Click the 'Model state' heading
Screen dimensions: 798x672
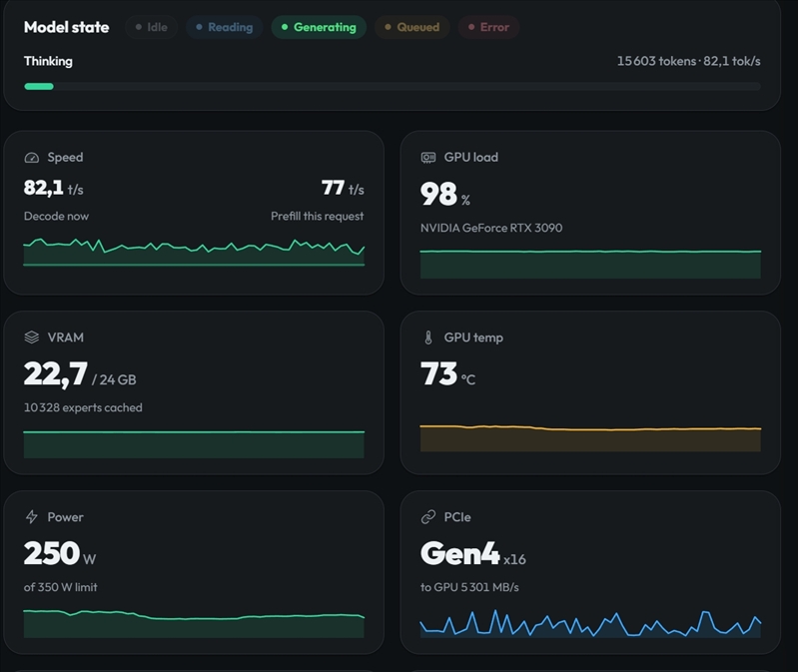[66, 27]
